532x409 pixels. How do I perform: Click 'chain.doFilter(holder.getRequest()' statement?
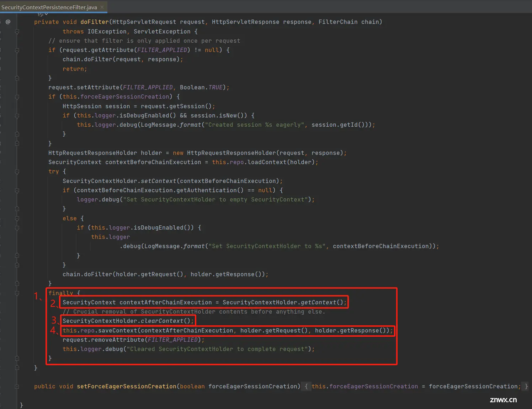[165, 274]
